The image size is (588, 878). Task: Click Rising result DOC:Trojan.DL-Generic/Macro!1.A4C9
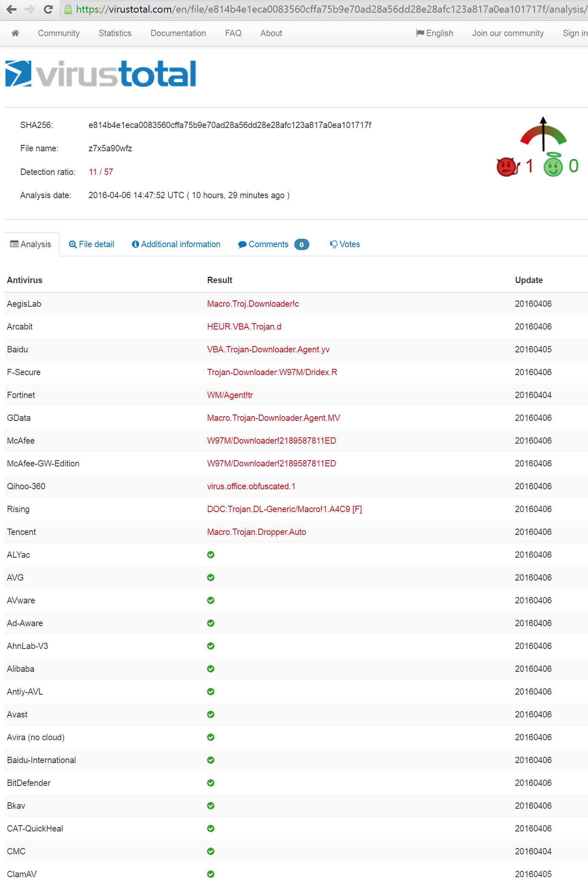coord(285,509)
